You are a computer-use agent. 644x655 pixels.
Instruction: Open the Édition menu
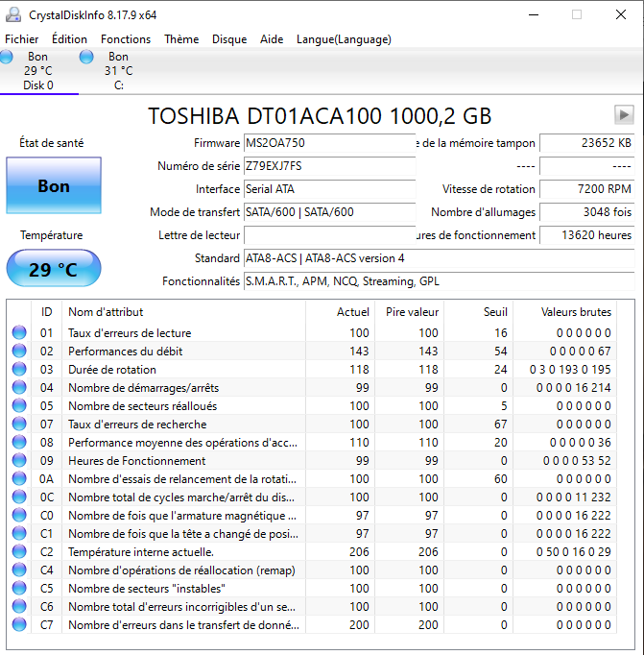click(x=69, y=39)
